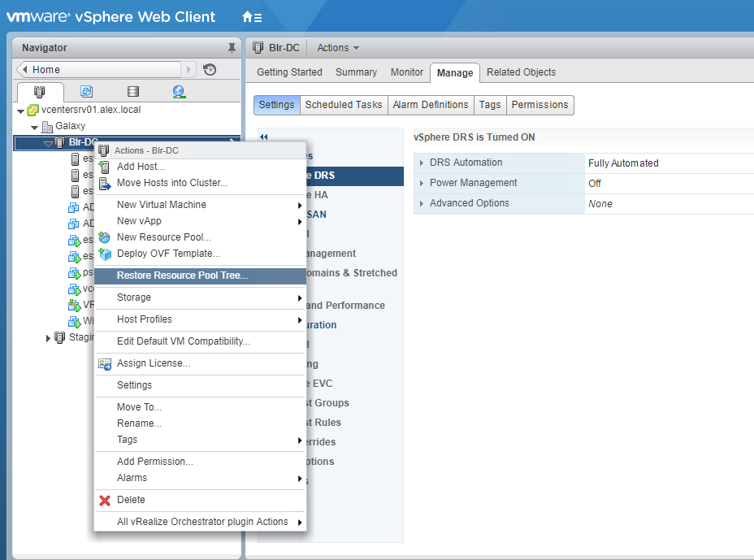Click the Scheduled Tasks button
The height and width of the screenshot is (560, 754).
tap(343, 105)
